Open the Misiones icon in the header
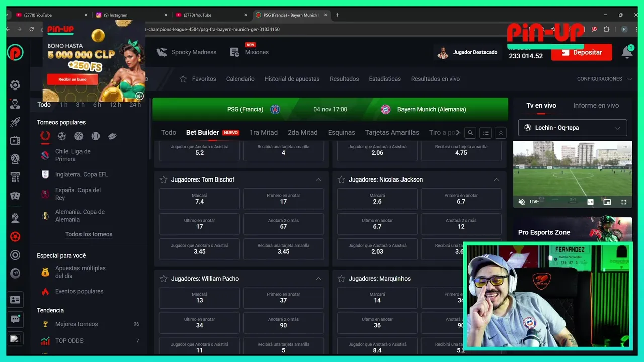The image size is (644, 362). point(234,52)
